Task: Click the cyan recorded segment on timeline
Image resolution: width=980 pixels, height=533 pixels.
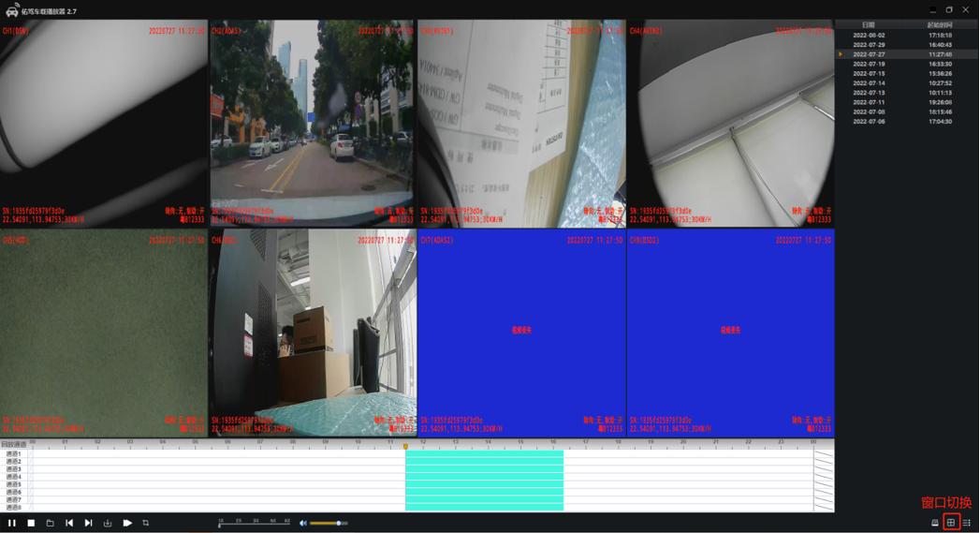Action: pyautogui.click(x=484, y=480)
